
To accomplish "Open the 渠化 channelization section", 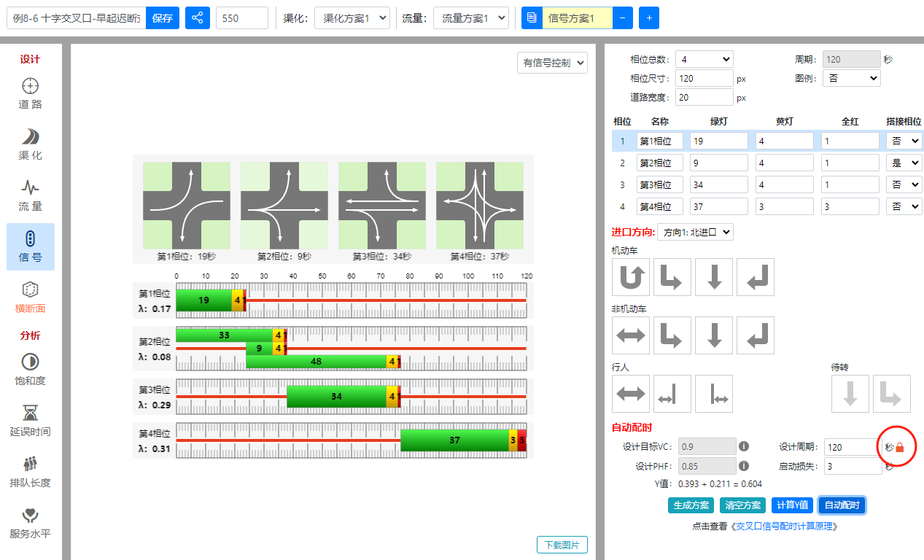I will click(x=31, y=145).
